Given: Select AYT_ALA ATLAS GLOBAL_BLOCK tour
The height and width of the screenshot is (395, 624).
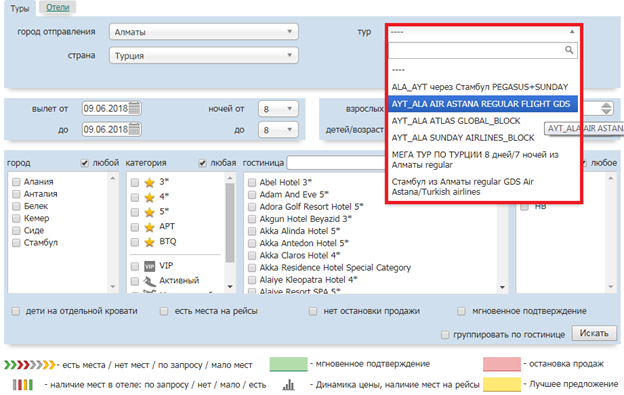Looking at the screenshot, I should pos(483,121).
